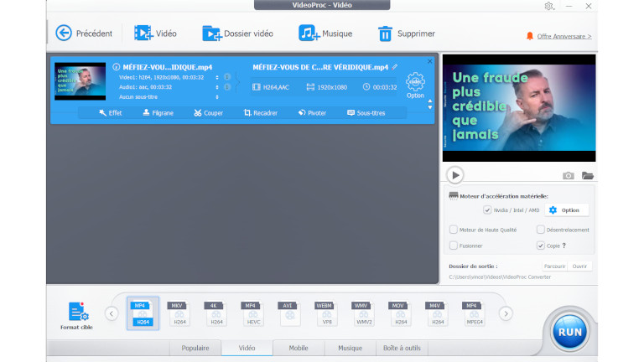Add a Dossier vidéo folder
The image size is (644, 362).
tap(237, 34)
